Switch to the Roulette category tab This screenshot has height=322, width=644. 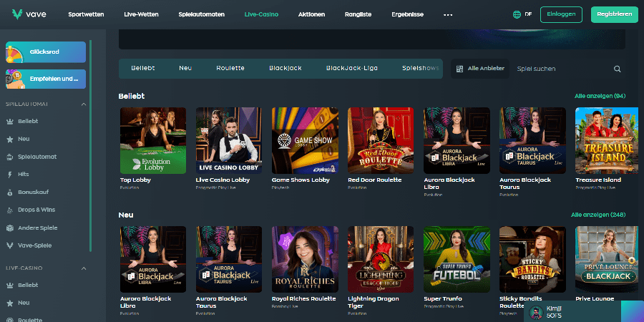pyautogui.click(x=230, y=69)
